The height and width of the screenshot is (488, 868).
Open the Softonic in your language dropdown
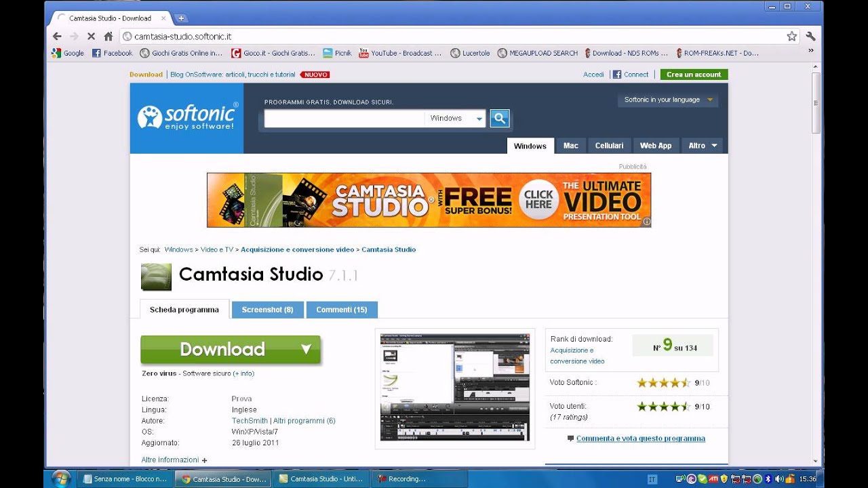tap(668, 100)
